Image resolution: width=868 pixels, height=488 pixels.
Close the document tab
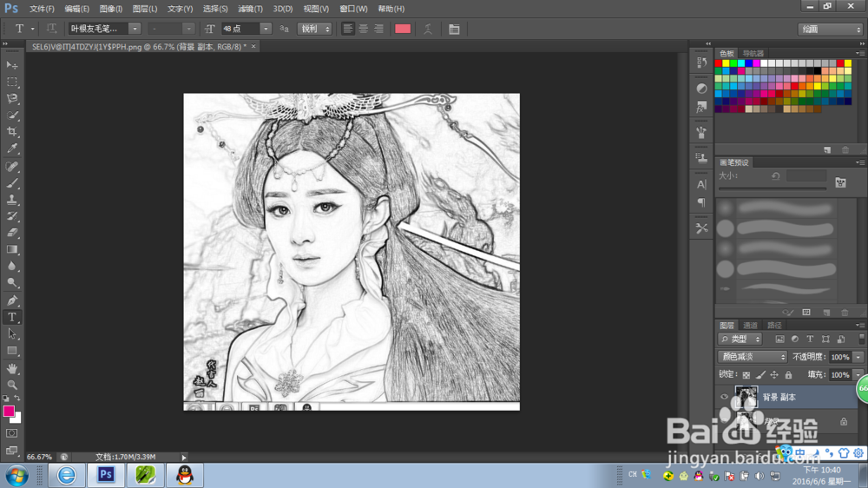(x=253, y=47)
